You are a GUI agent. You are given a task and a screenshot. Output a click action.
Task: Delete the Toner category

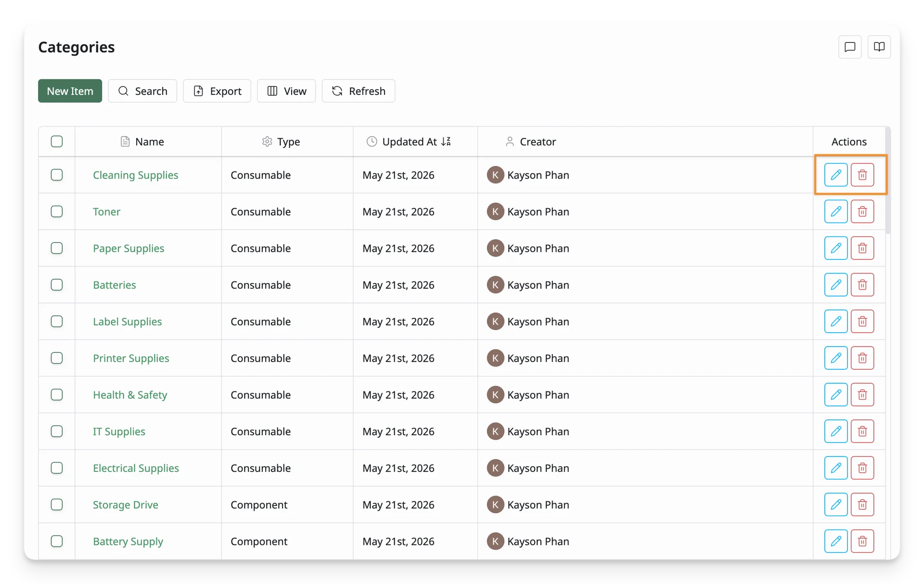pyautogui.click(x=862, y=211)
